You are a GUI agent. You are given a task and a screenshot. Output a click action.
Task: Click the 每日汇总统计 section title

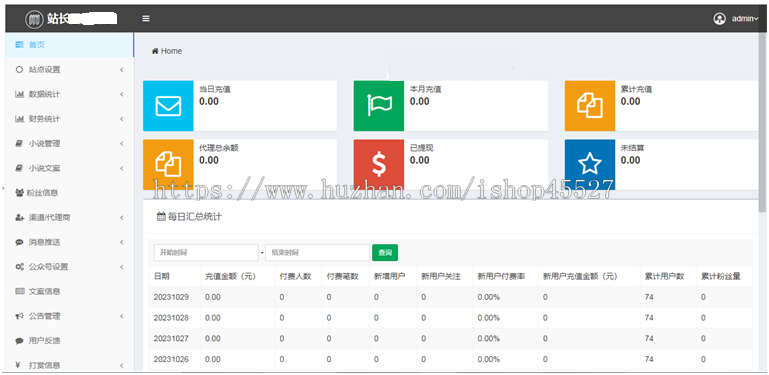[195, 216]
